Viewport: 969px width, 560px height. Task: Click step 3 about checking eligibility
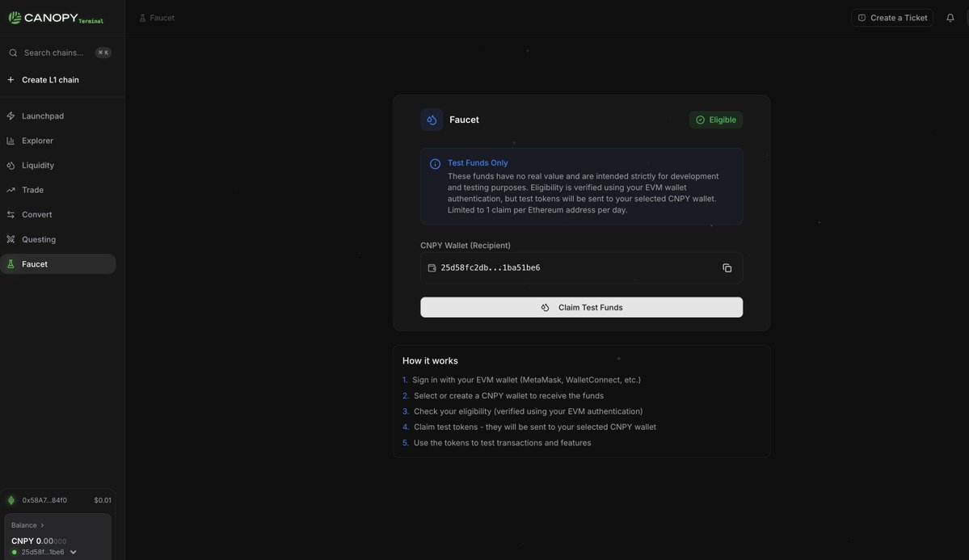(523, 411)
